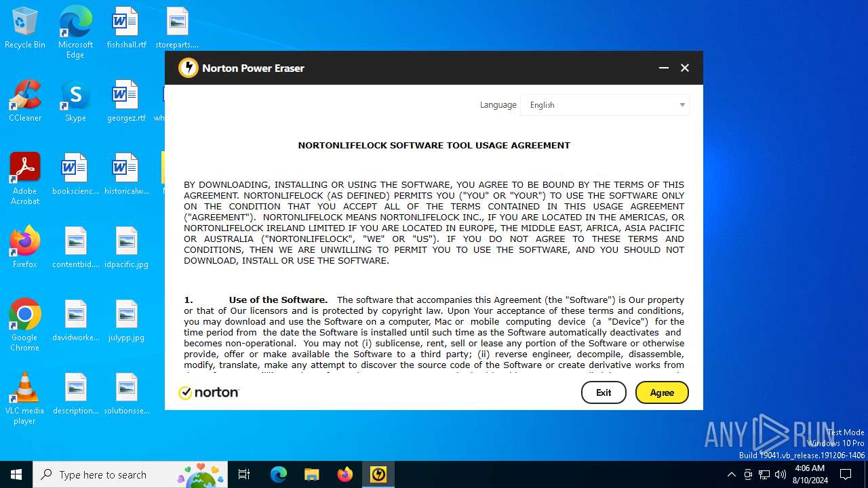The image size is (868, 488).
Task: Select Adobe Acrobat desktop shortcut
Action: (25, 179)
